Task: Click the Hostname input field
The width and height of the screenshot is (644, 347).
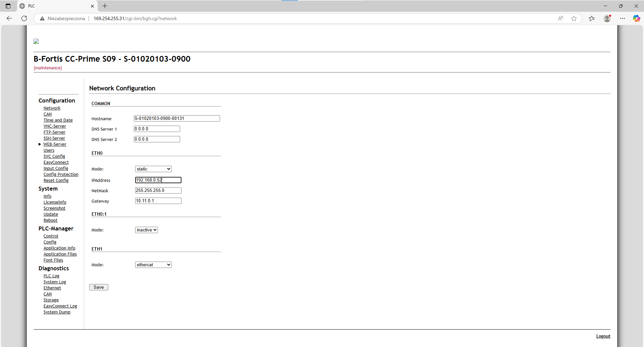Action: point(177,119)
